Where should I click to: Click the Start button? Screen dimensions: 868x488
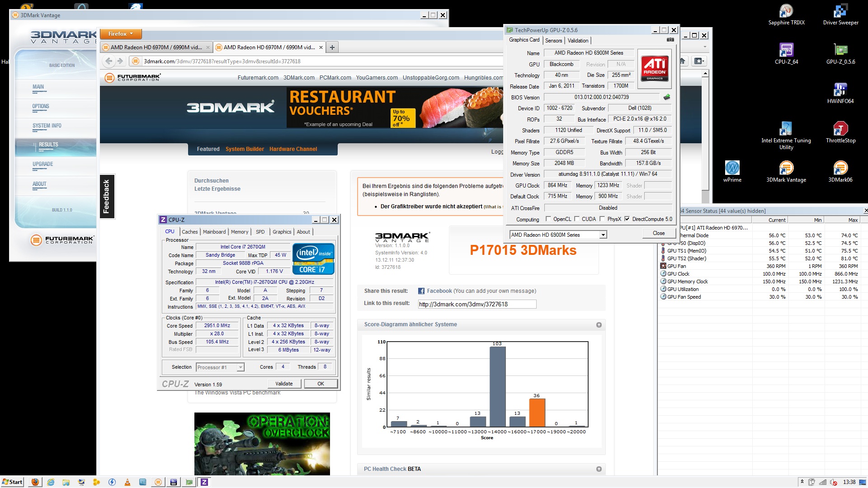tap(12, 482)
